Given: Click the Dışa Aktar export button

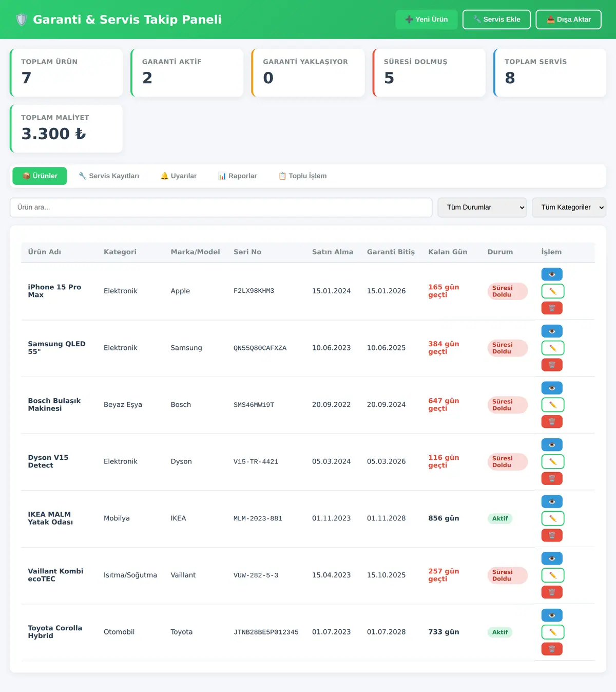Looking at the screenshot, I should [569, 20].
